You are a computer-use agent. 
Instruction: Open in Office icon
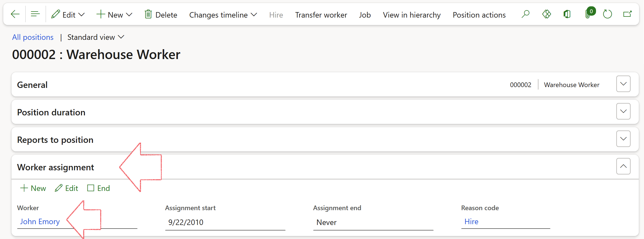point(567,14)
